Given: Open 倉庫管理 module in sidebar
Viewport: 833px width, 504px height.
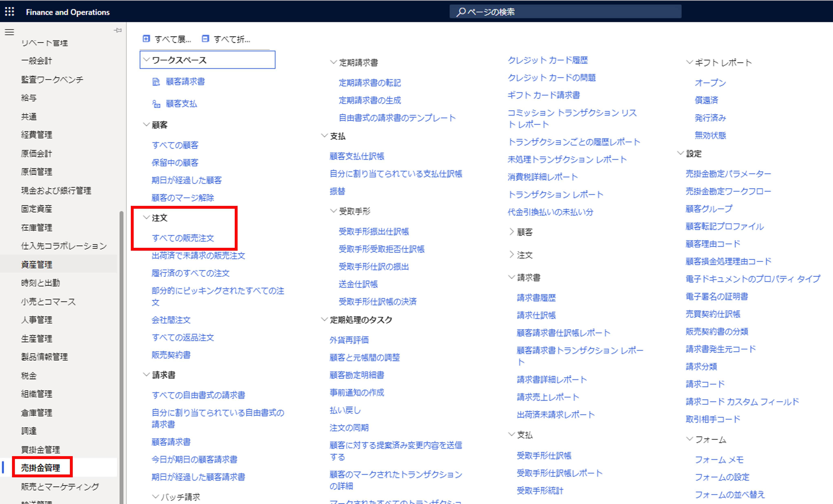Looking at the screenshot, I should tap(36, 412).
